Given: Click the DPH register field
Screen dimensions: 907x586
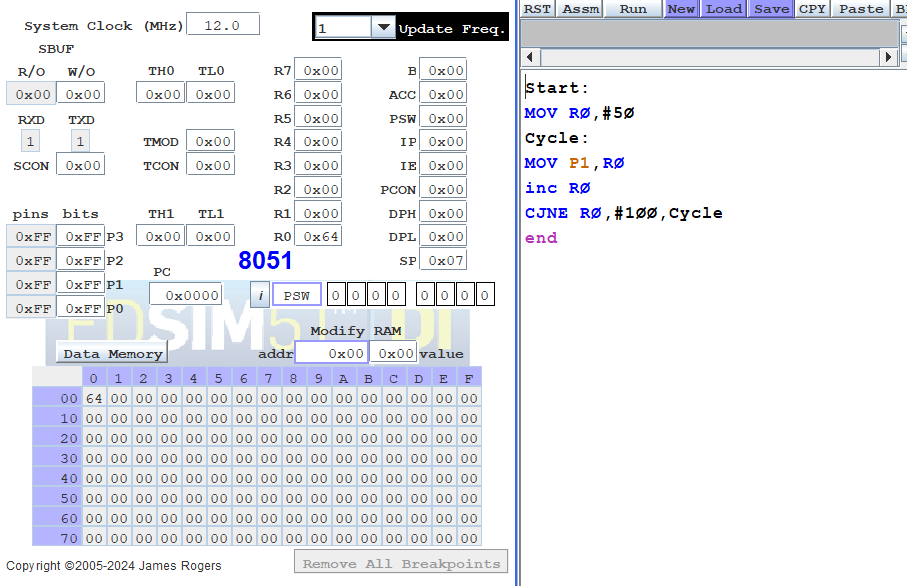Looking at the screenshot, I should pyautogui.click(x=443, y=213).
